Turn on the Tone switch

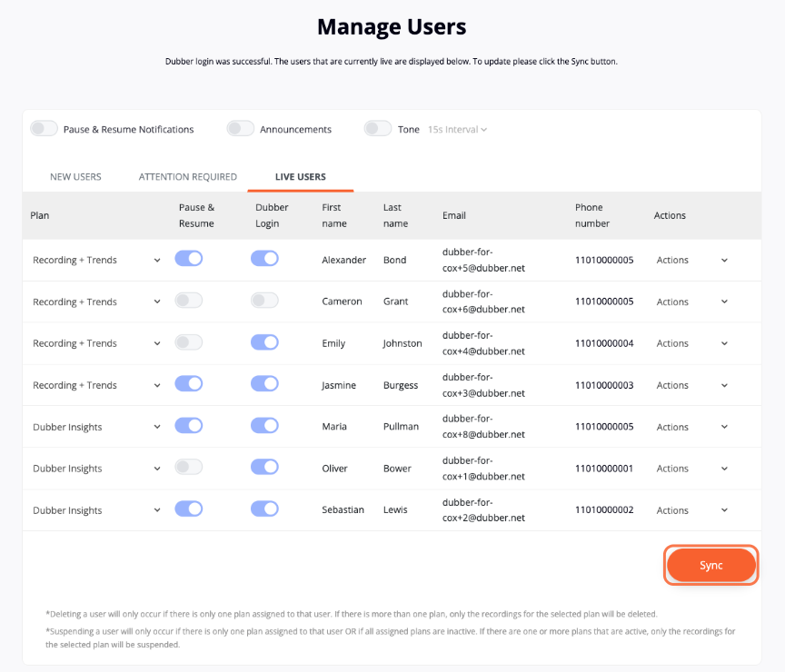tap(377, 129)
